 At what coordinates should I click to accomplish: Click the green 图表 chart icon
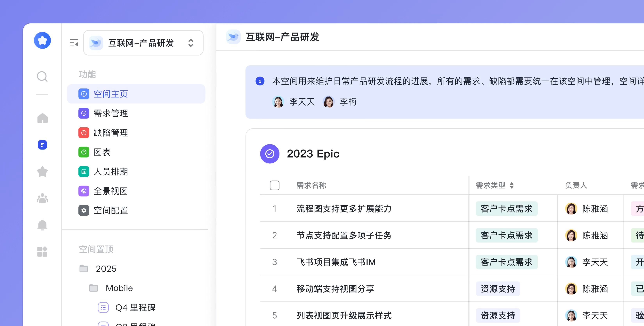pyautogui.click(x=84, y=152)
